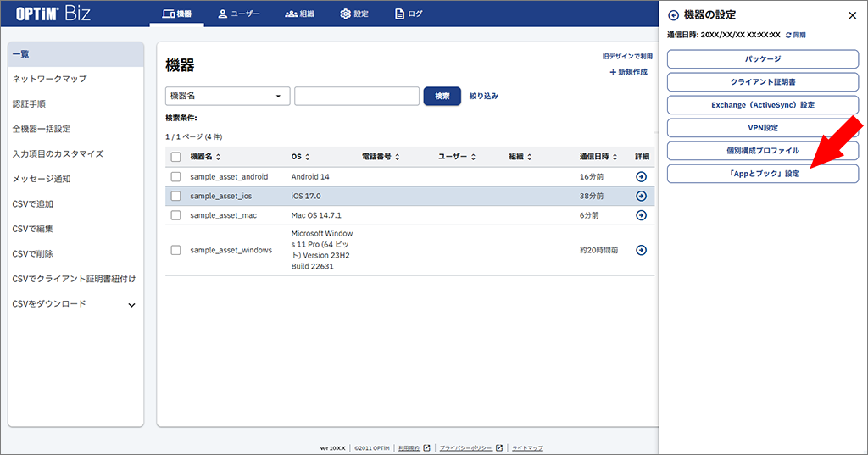Sort by ユーザー column arrows

point(473,158)
